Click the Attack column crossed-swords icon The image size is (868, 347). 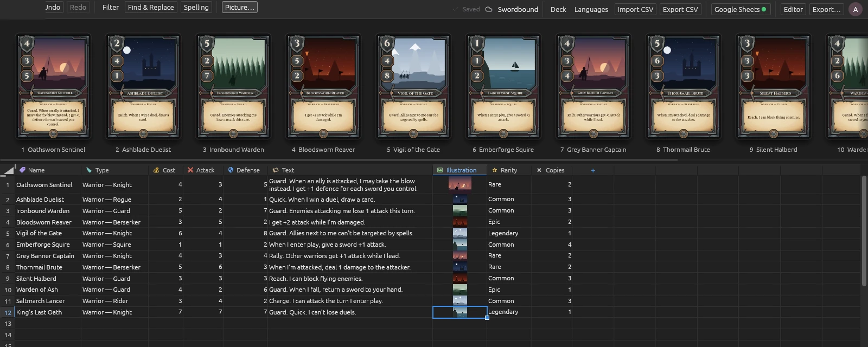pos(190,170)
